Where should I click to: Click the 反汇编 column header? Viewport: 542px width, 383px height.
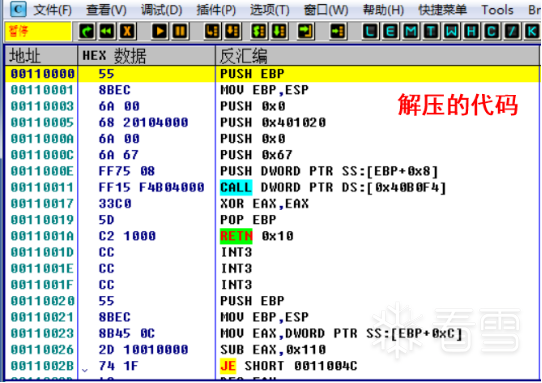point(377,56)
